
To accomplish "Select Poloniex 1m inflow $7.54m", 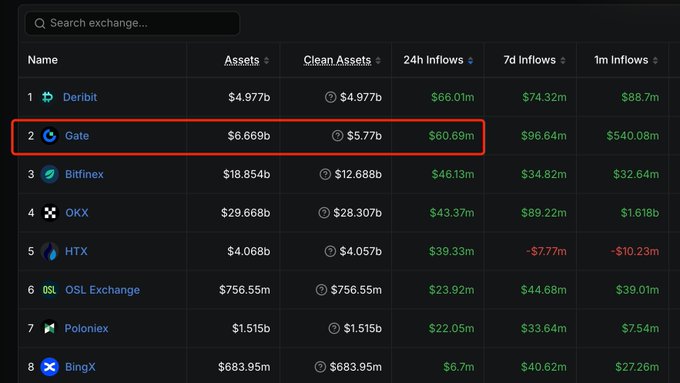I will (x=640, y=328).
